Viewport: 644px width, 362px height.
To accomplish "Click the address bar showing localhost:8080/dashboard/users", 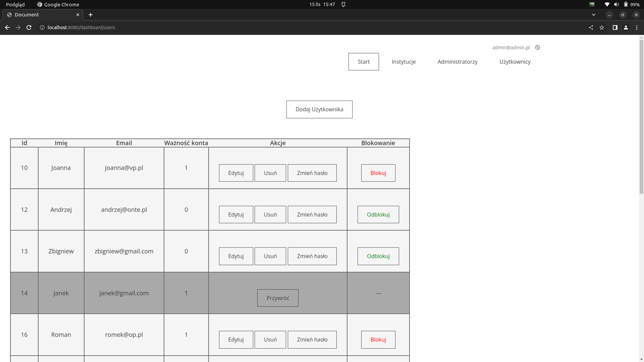I will [x=81, y=27].
